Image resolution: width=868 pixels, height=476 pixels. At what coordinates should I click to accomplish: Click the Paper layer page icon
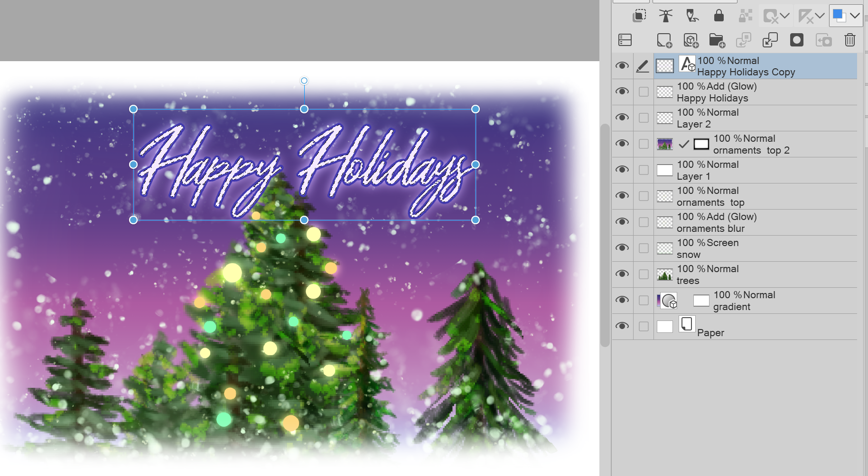(687, 324)
